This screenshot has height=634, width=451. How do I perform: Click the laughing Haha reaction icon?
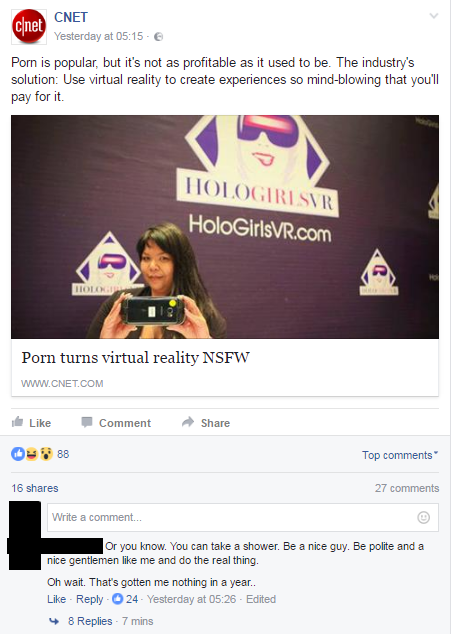(x=32, y=454)
